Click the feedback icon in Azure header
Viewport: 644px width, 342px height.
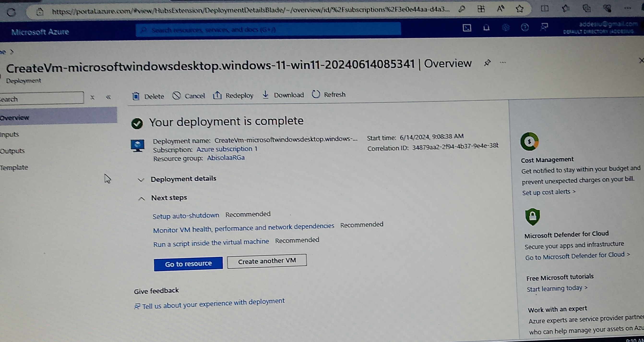(544, 27)
